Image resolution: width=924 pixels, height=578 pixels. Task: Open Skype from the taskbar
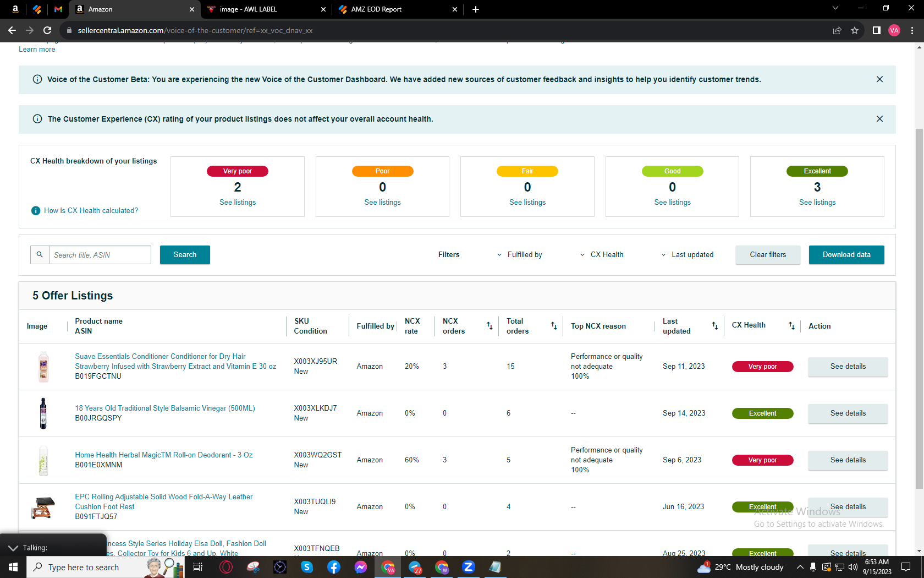(x=307, y=567)
